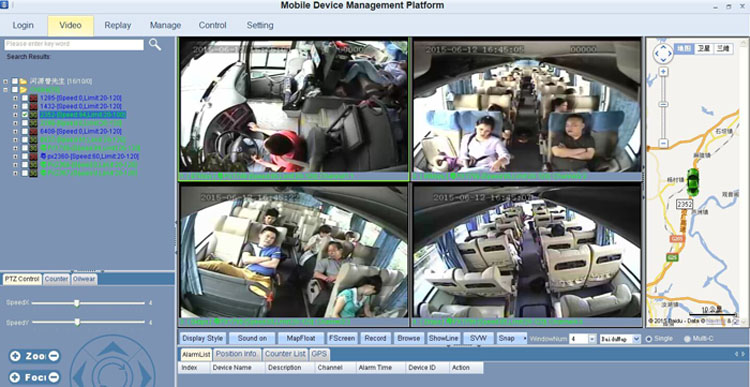The image size is (750, 387).
Task: Click the Record button
Action: click(375, 338)
